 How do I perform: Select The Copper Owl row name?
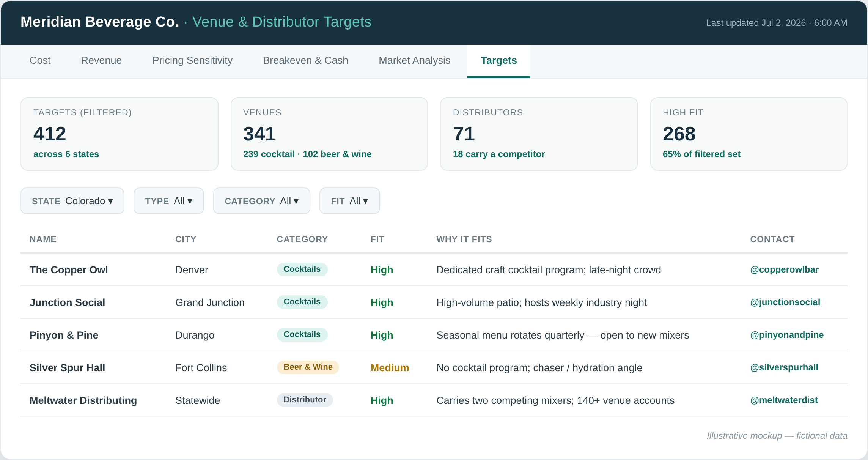(69, 270)
